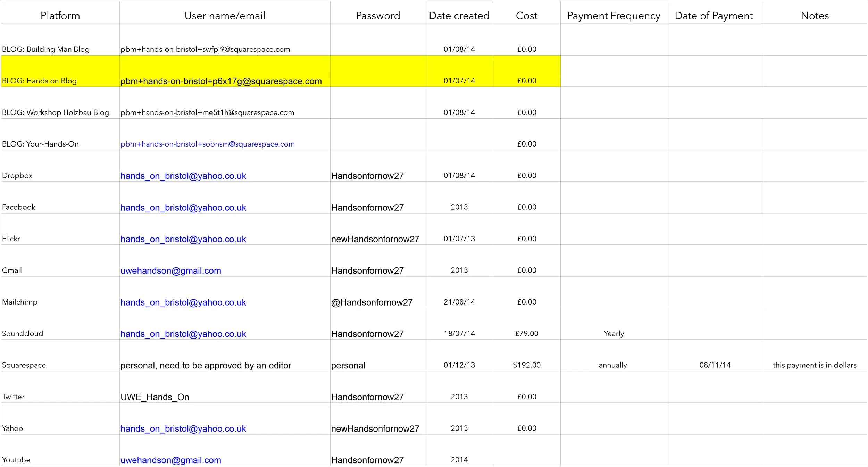
Task: Click the Squarespace 08/11/14 payment date
Action: (x=715, y=365)
